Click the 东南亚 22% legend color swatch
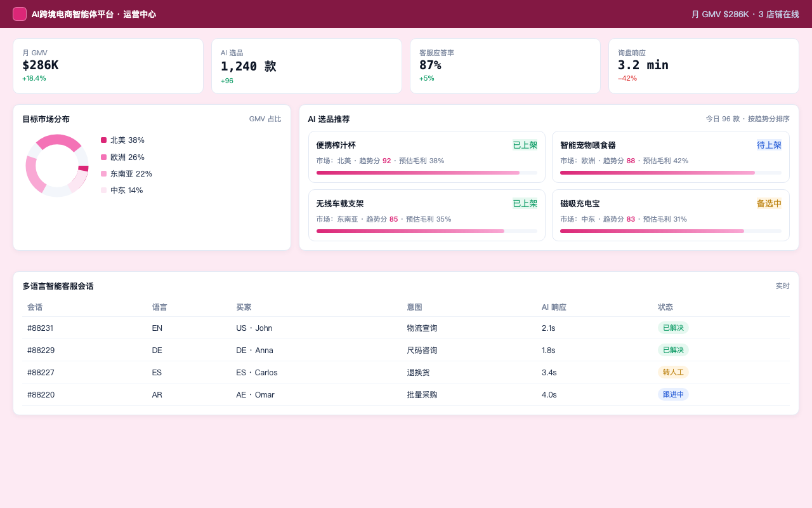The image size is (812, 508). pyautogui.click(x=103, y=173)
